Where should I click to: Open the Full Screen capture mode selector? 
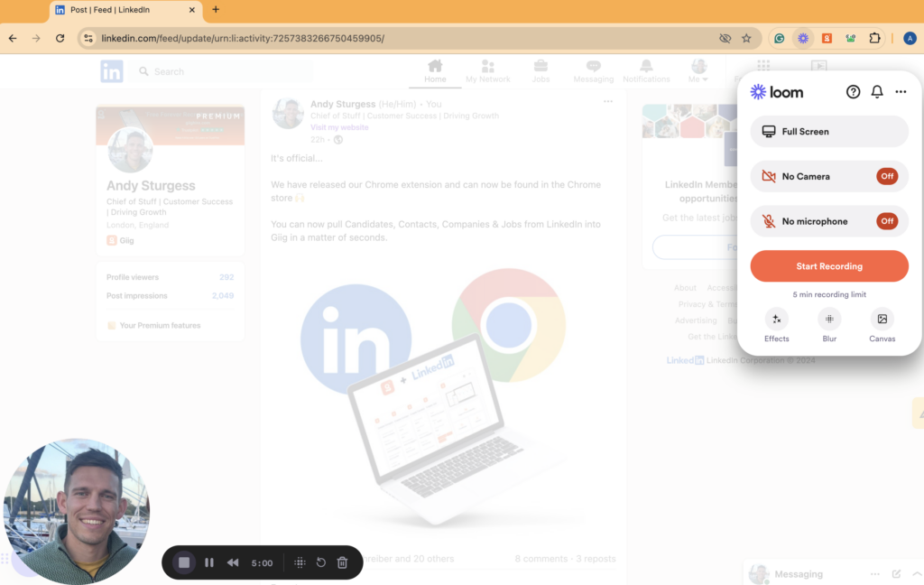coord(829,132)
